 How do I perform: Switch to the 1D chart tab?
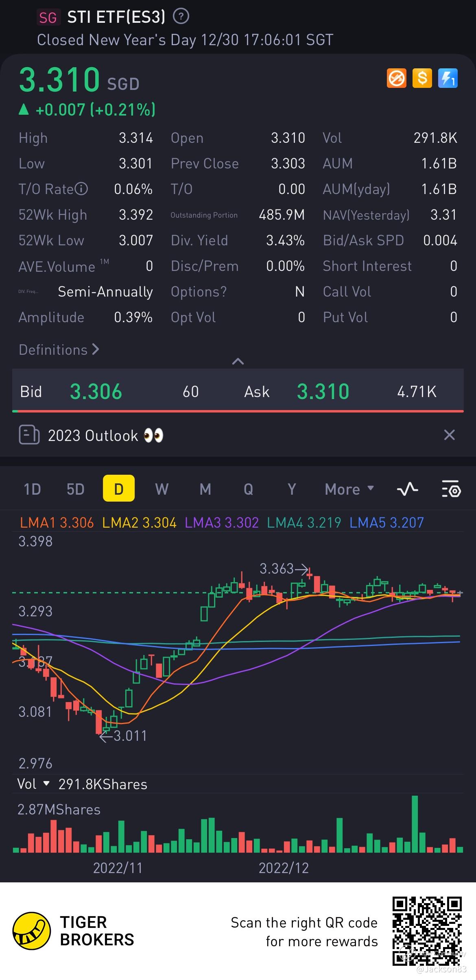coord(33,489)
